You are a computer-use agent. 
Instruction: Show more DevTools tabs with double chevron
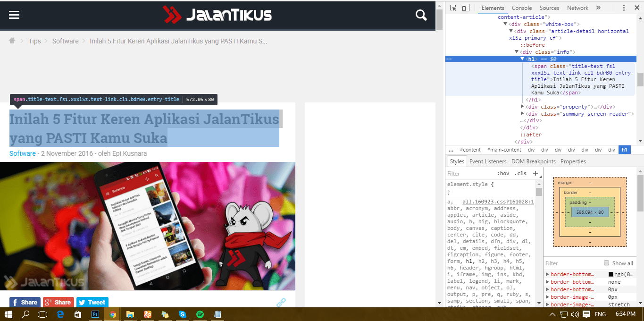[598, 8]
